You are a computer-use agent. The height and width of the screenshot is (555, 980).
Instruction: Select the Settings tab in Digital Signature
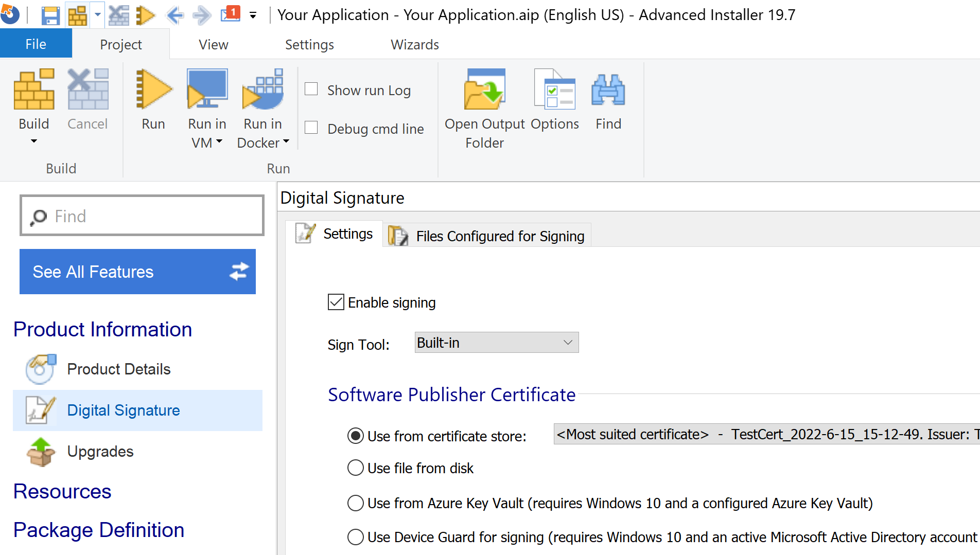[x=334, y=234]
